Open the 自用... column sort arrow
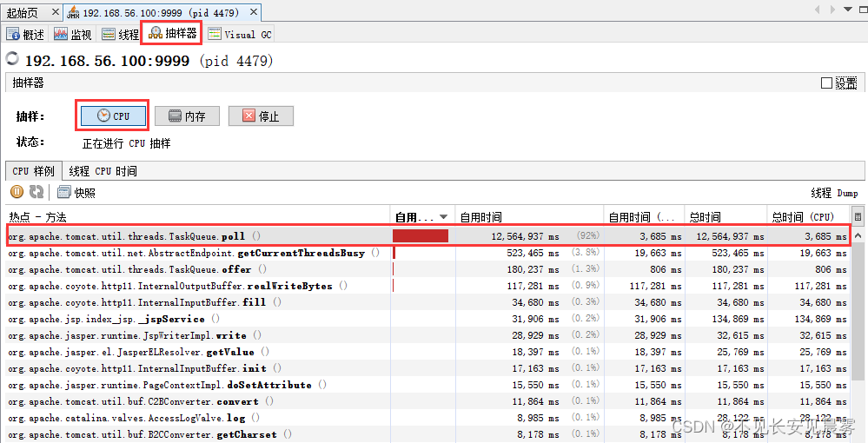The image size is (868, 443). click(443, 217)
